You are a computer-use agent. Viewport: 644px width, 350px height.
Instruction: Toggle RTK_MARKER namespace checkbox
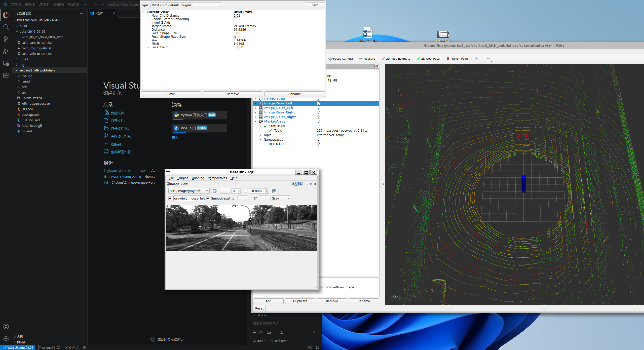[319, 144]
